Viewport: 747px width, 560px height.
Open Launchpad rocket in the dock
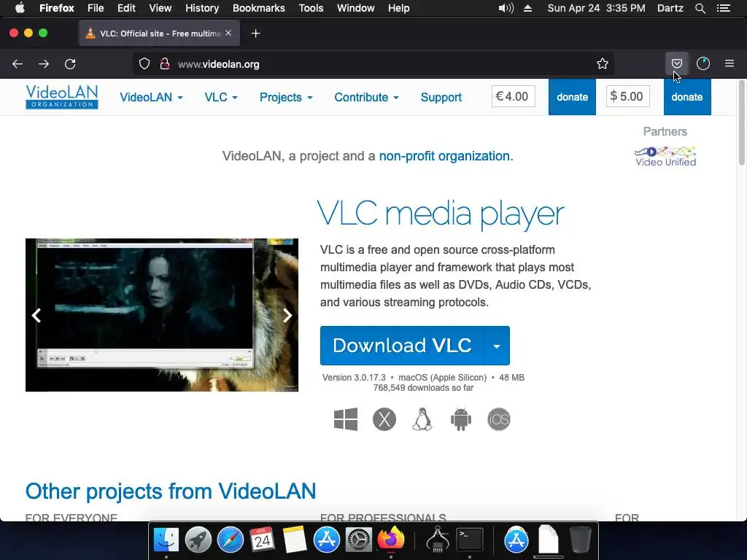pyautogui.click(x=198, y=540)
